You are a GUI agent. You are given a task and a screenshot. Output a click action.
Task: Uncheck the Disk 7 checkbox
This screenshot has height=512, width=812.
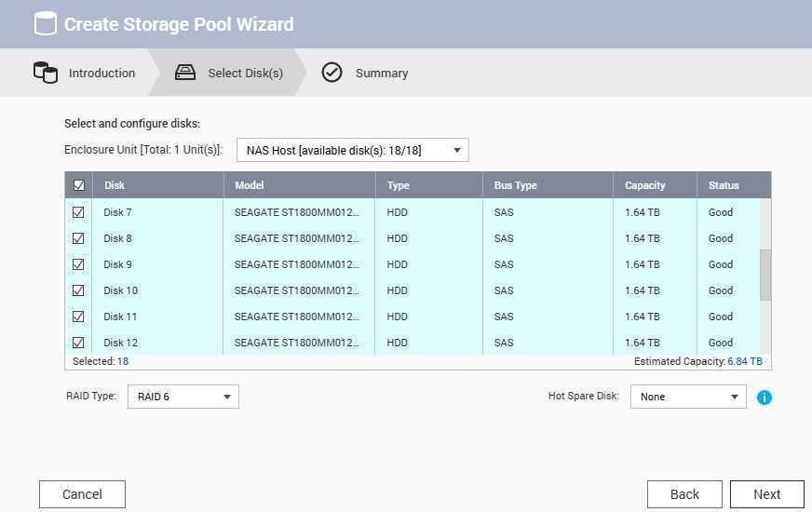tap(78, 212)
